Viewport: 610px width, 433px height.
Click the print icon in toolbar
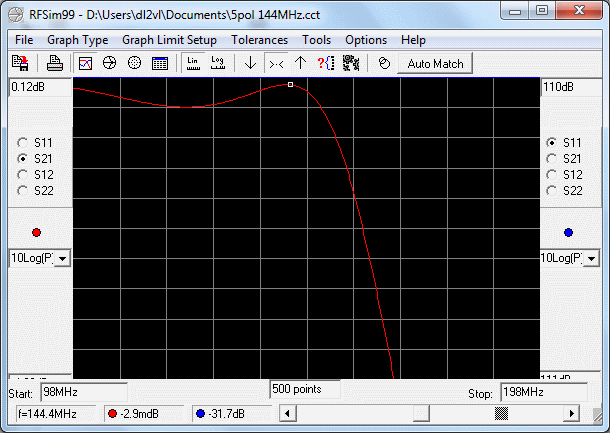tap(55, 63)
